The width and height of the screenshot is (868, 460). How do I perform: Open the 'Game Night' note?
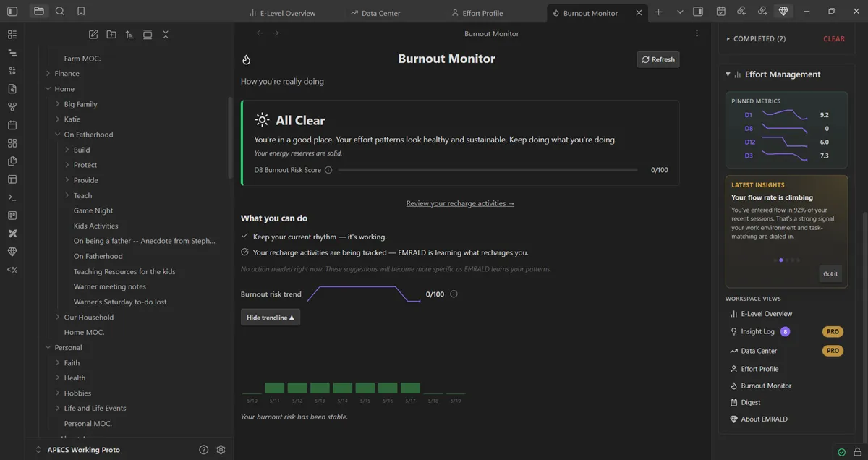coord(93,210)
